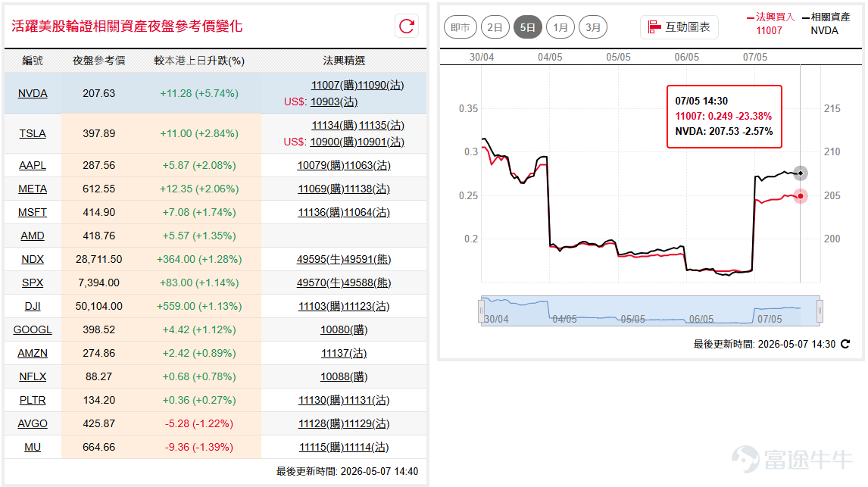Grab the right handle of chart range navigator
Screen dimensions: 868x487
pyautogui.click(x=820, y=311)
